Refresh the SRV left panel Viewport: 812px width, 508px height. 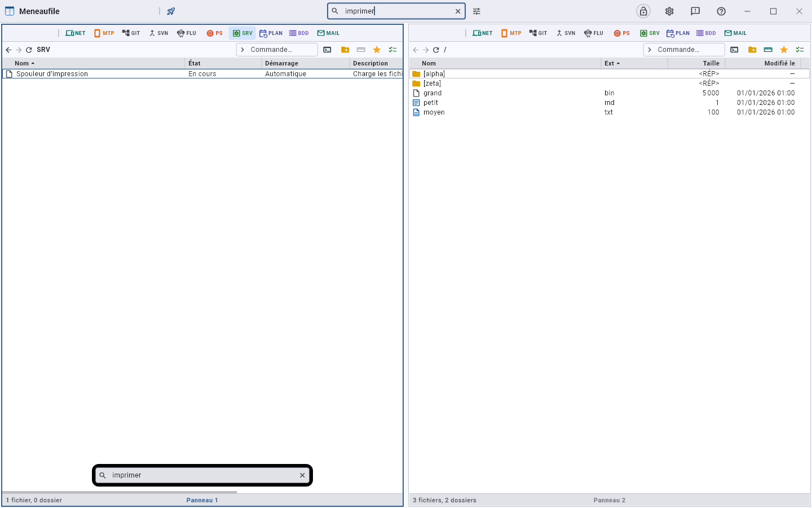tap(29, 50)
